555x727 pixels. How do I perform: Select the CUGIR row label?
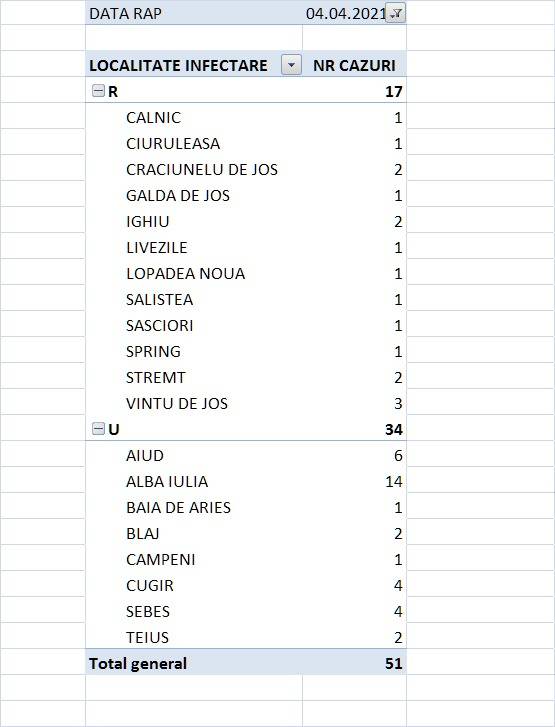(150, 585)
